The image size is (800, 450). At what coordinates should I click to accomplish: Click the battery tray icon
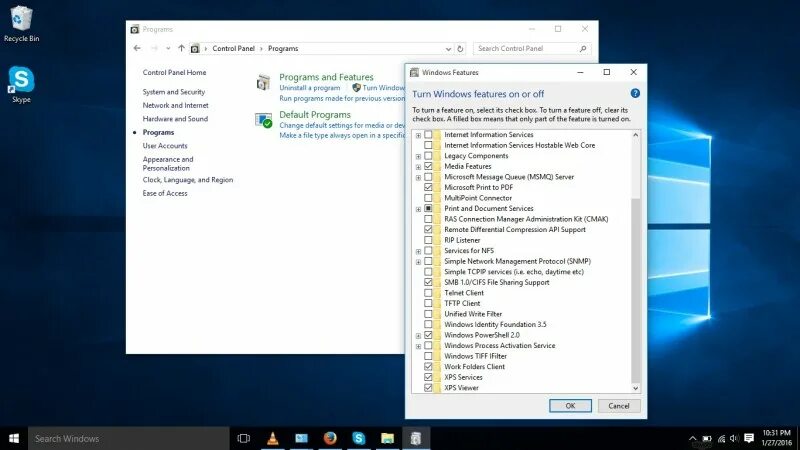coord(707,438)
